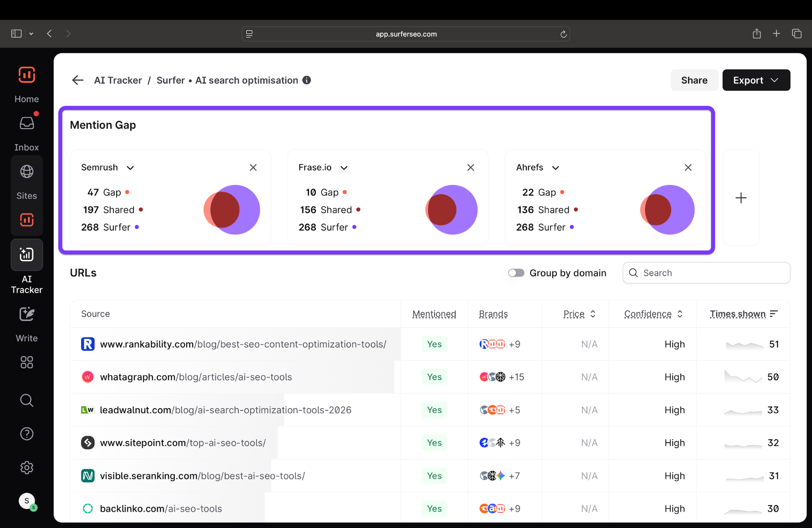Remove the Ahrefs comparison card
The image size is (812, 528).
pos(688,167)
